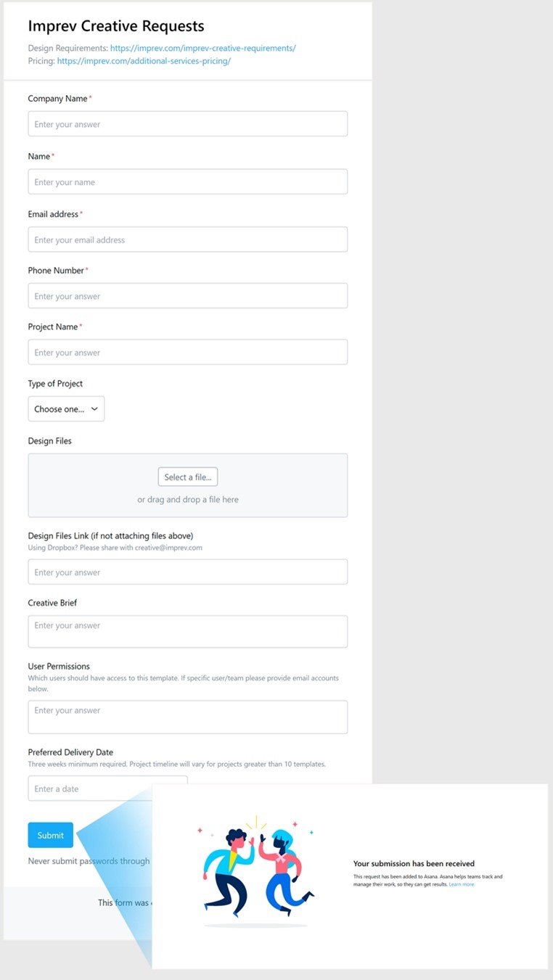Viewport: 553px width, 980px height.
Task: Click inside the Creative Brief text area
Action: pos(188,632)
